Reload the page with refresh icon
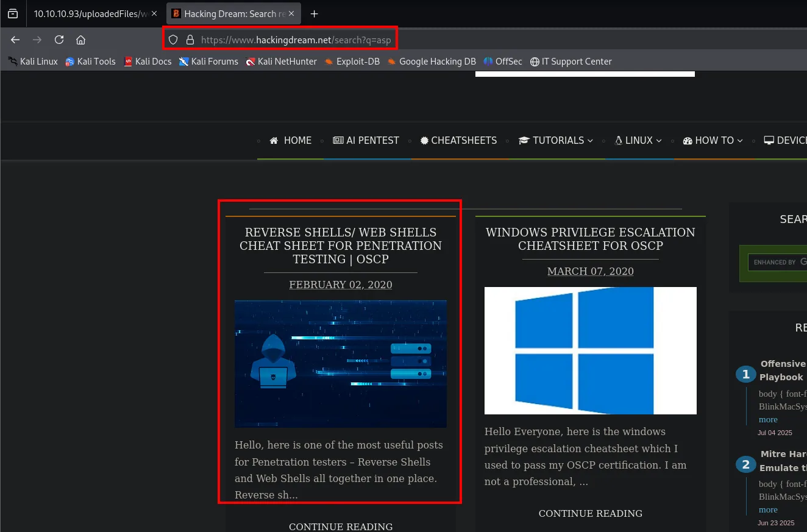807x532 pixels. tap(59, 40)
